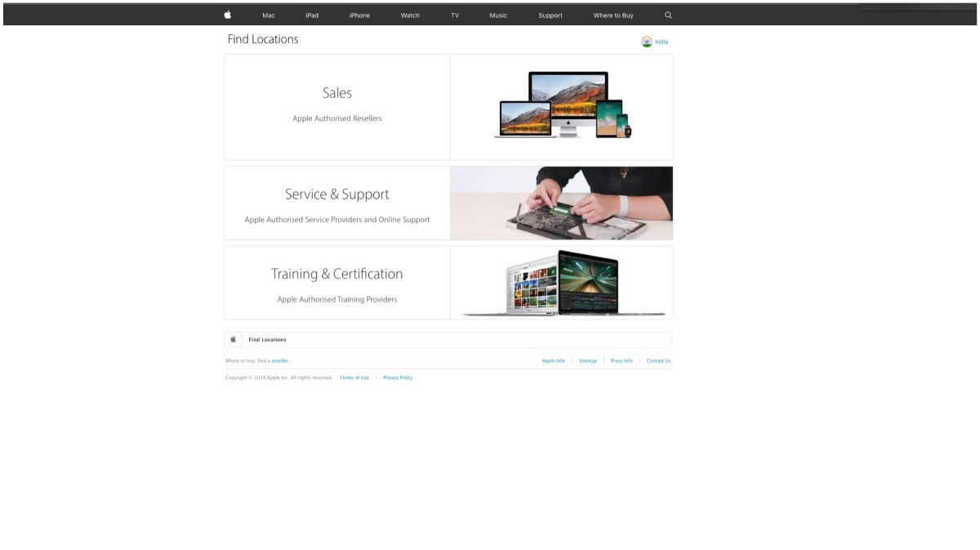Open Service & Support heading

[337, 195]
